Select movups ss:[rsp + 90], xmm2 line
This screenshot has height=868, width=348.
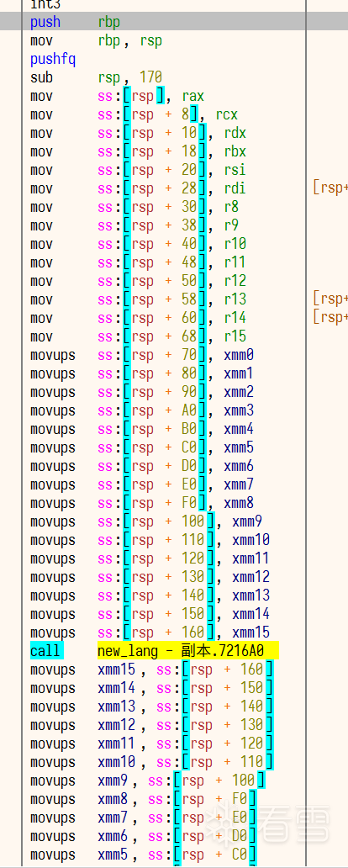click(x=142, y=392)
